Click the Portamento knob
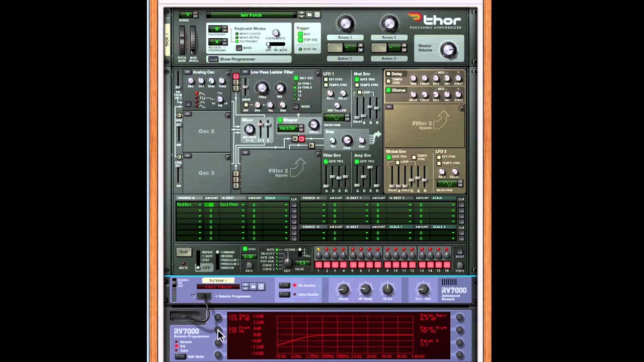Image resolution: width=644 pixels, height=362 pixels. click(x=275, y=33)
